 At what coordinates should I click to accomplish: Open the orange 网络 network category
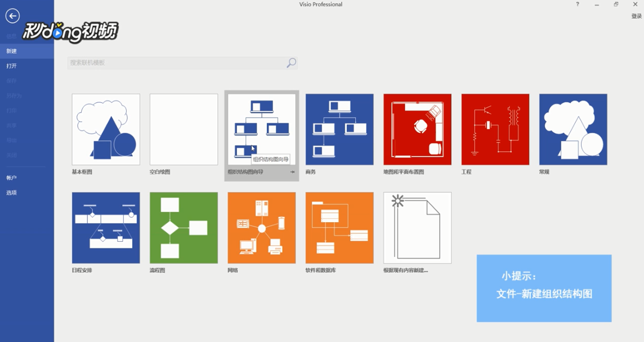click(262, 228)
